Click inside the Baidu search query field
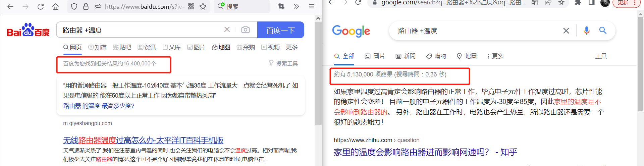Screen dimensions: 644x166 (141, 30)
